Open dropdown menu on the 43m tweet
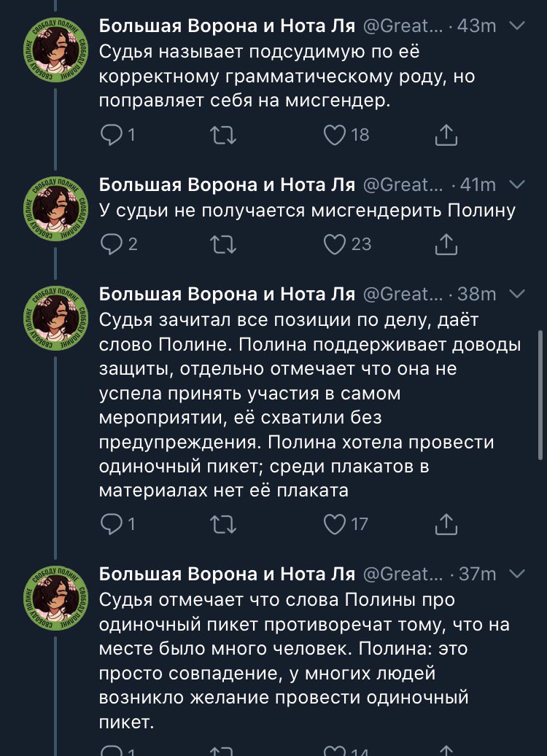 (x=516, y=26)
